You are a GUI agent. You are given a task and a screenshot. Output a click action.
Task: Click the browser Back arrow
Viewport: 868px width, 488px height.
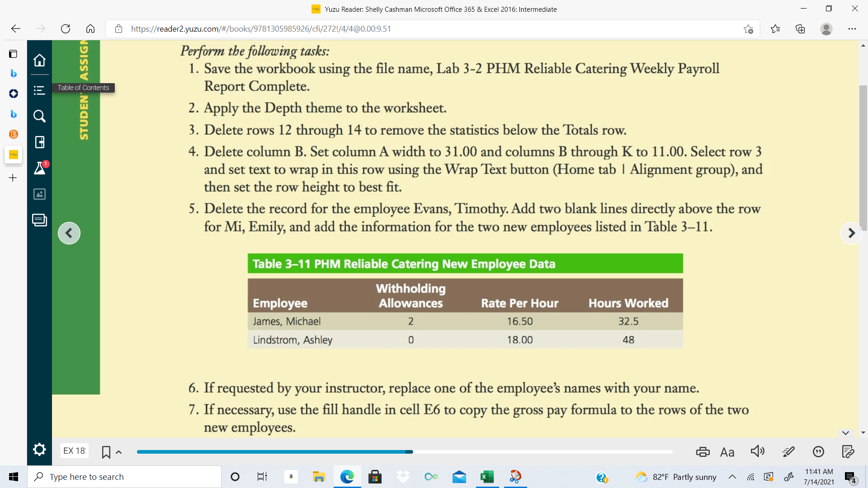[x=16, y=29]
